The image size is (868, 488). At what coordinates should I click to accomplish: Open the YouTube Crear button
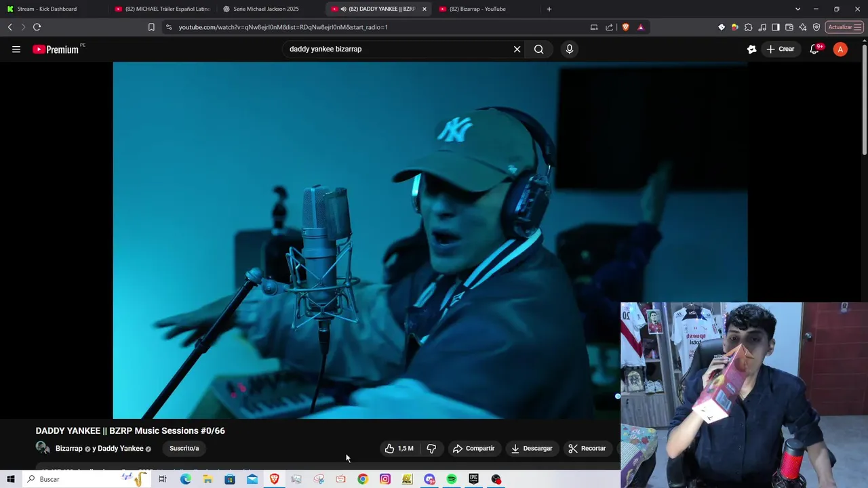tap(780, 49)
